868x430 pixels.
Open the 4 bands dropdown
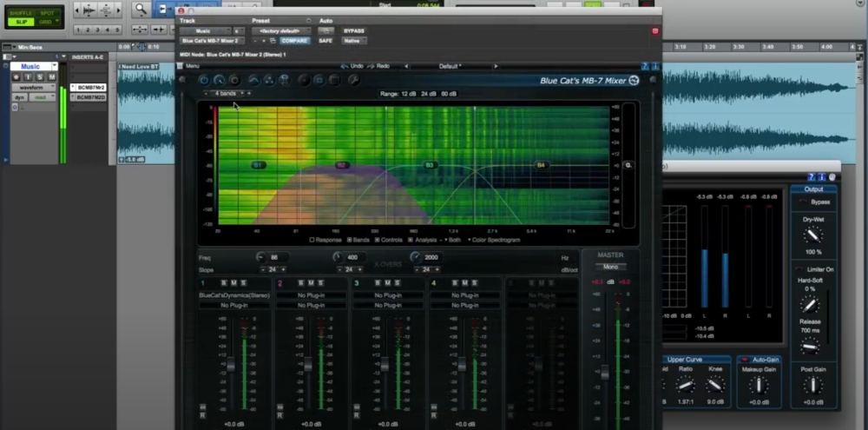(227, 94)
